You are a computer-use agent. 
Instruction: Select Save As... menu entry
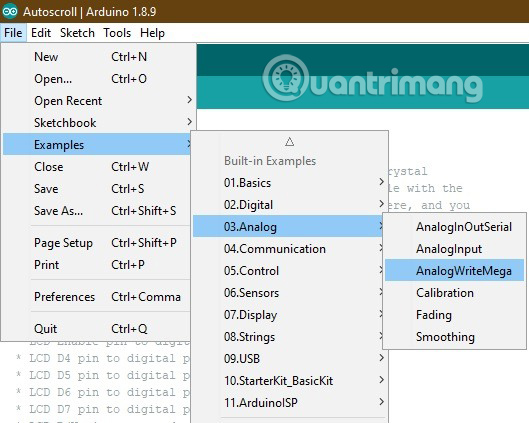97,210
